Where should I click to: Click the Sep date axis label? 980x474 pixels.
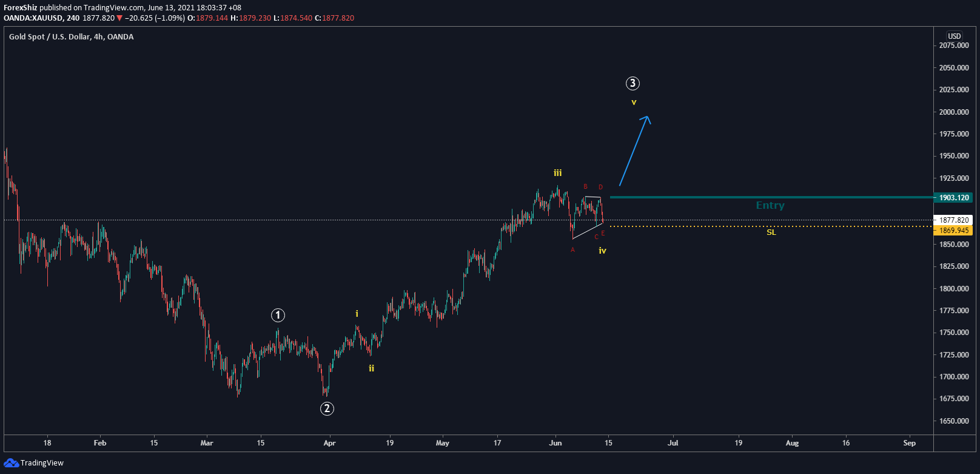(x=909, y=443)
